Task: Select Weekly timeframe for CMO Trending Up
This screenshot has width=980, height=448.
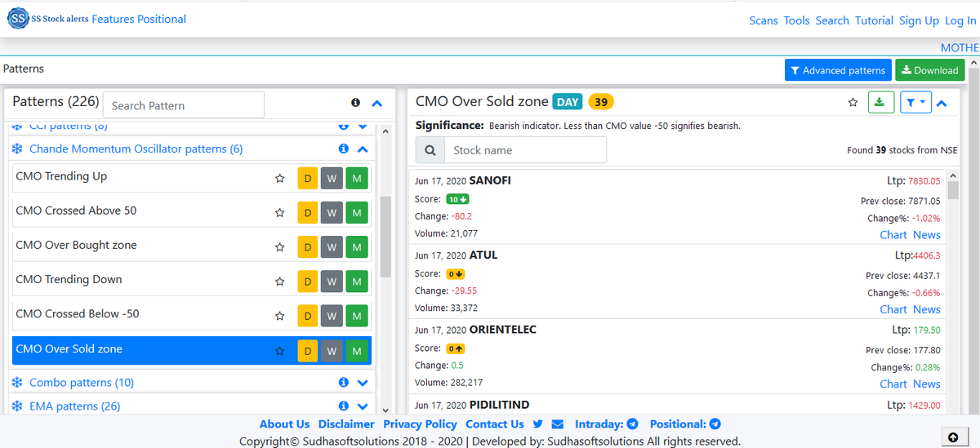Action: [x=331, y=179]
